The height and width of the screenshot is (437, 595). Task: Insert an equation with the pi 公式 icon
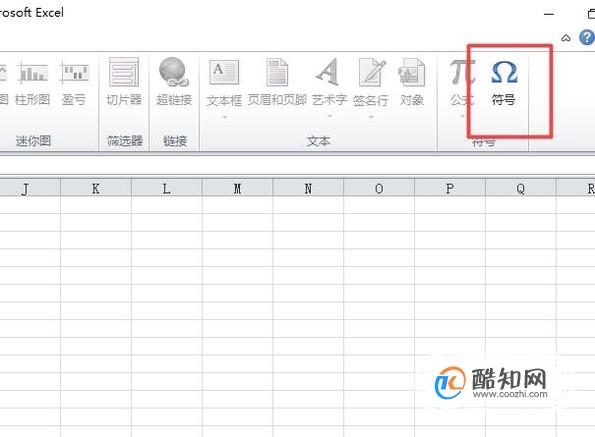[x=462, y=82]
